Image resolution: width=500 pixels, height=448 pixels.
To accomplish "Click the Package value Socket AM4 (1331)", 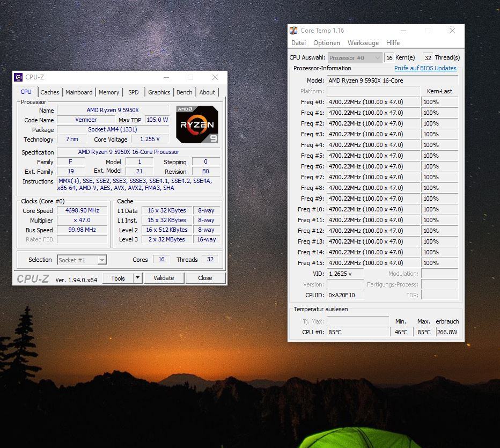I will tap(113, 129).
